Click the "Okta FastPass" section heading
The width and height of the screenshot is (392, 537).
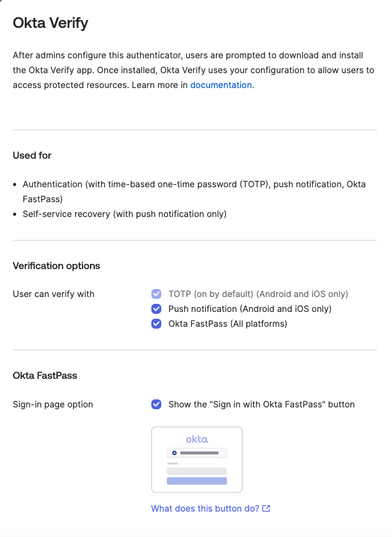pyautogui.click(x=45, y=375)
